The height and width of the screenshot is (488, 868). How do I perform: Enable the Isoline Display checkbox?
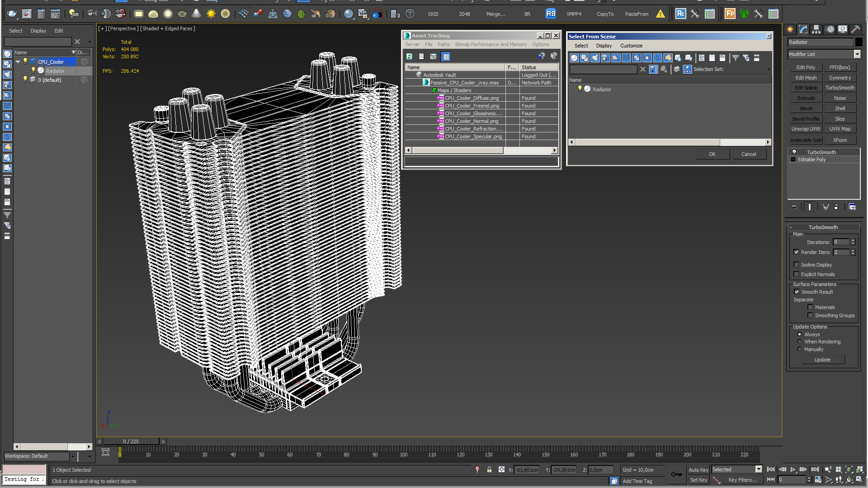(797, 265)
